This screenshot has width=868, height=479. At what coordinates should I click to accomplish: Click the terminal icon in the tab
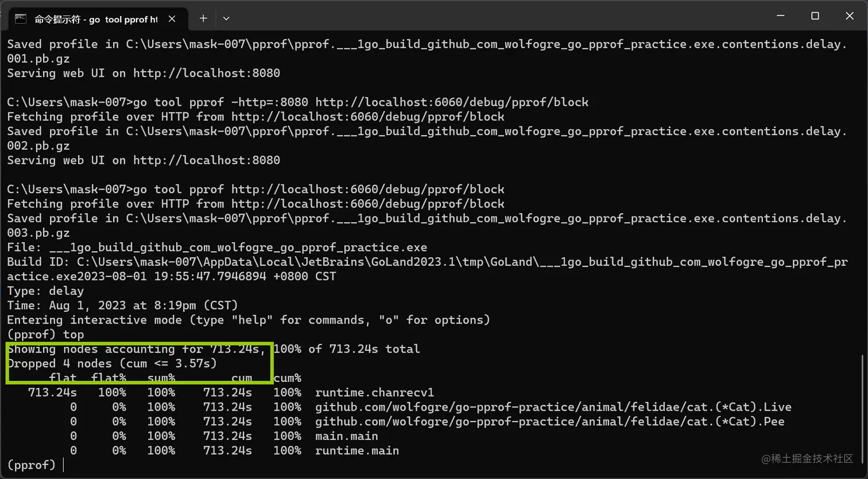21,19
